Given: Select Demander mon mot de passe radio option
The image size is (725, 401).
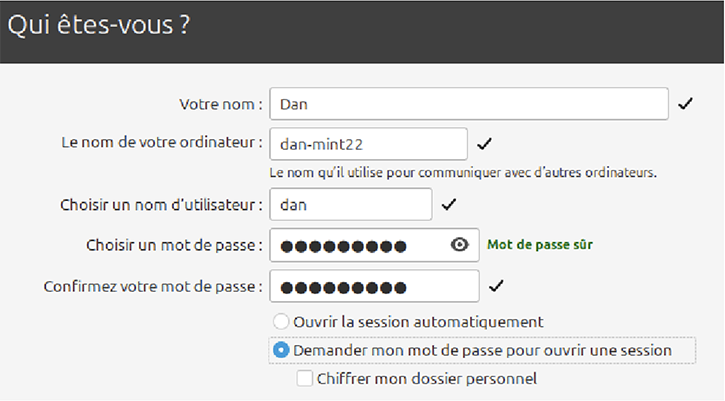Looking at the screenshot, I should coord(281,351).
